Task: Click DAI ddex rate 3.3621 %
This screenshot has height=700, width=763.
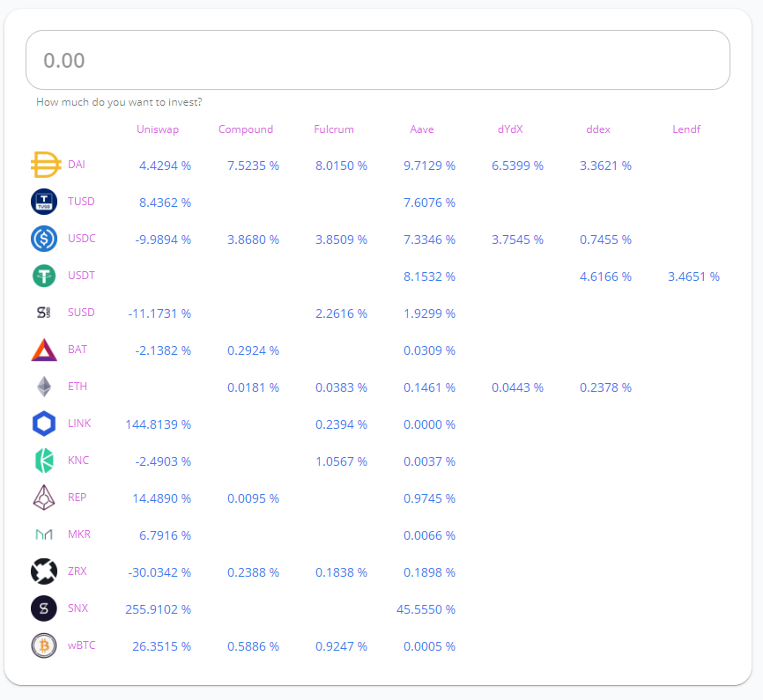Action: tap(605, 166)
